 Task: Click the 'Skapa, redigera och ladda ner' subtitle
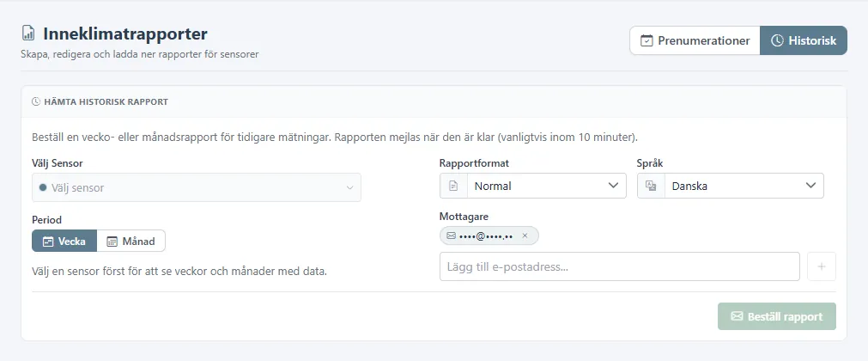(140, 54)
